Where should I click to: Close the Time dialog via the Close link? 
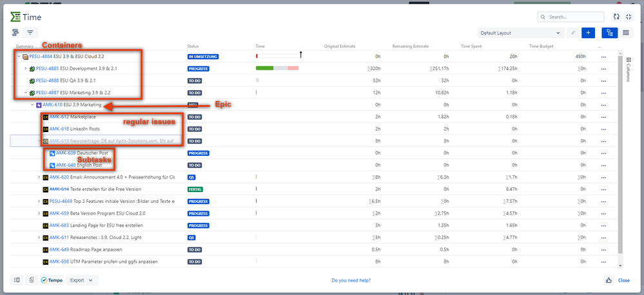click(x=624, y=280)
